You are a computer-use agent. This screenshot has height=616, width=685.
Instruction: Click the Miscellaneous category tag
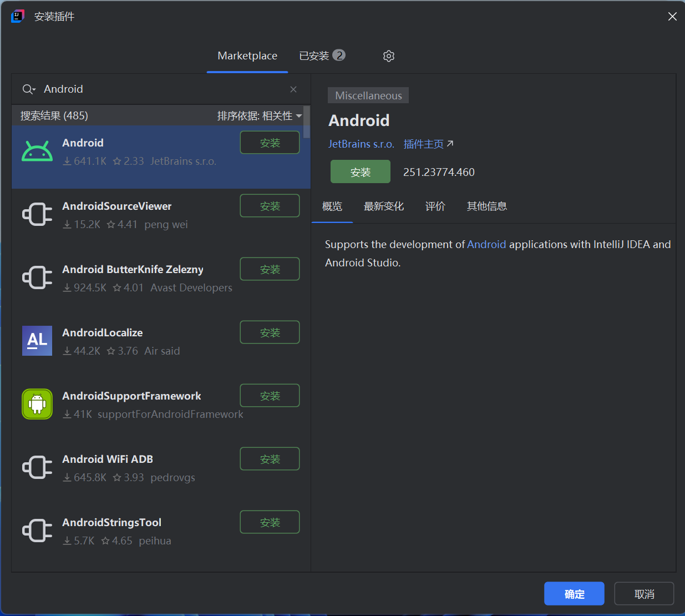[368, 95]
